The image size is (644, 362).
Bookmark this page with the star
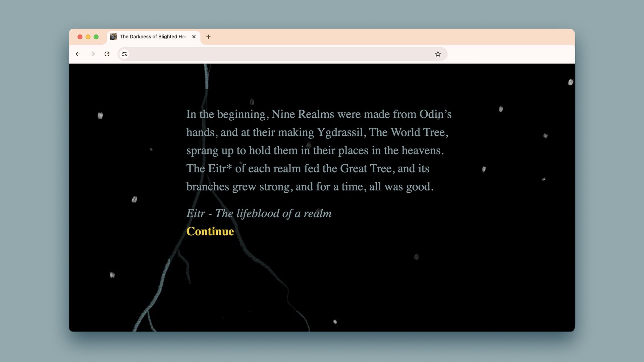pos(438,54)
